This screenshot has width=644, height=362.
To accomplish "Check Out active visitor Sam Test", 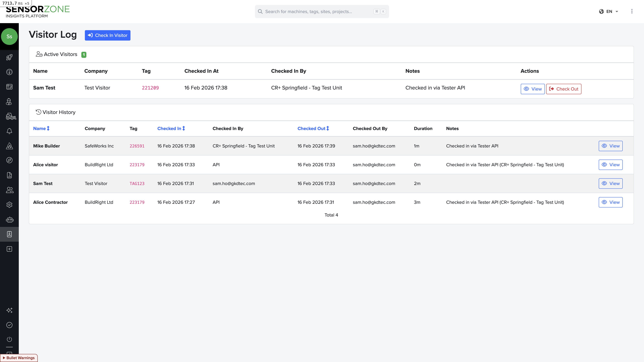I will click(x=563, y=89).
